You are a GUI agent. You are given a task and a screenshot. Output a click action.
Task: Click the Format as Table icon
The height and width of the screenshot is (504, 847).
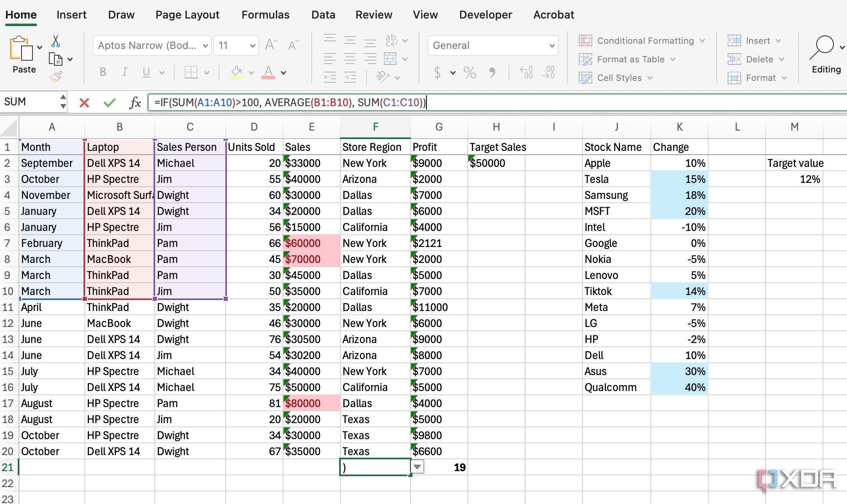[x=585, y=59]
